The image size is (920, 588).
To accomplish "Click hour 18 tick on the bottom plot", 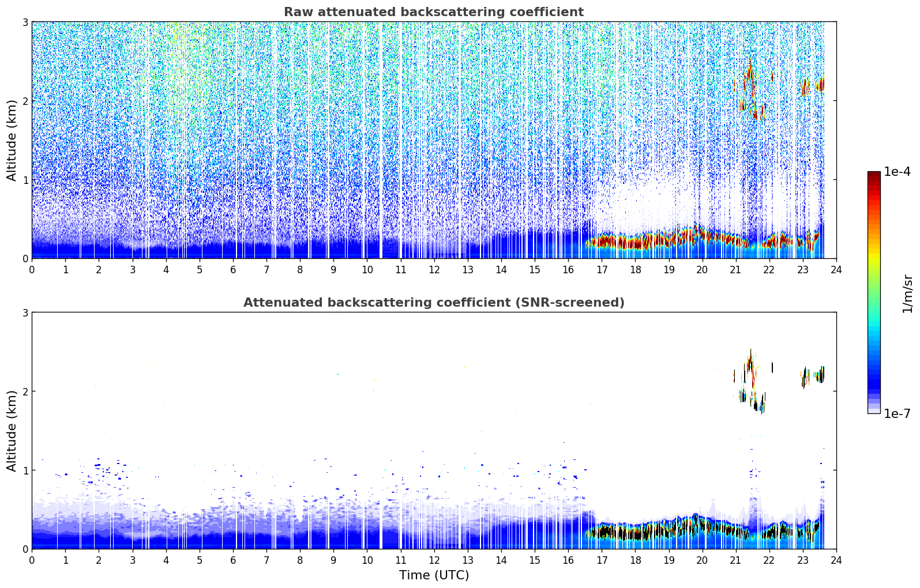I will point(635,560).
